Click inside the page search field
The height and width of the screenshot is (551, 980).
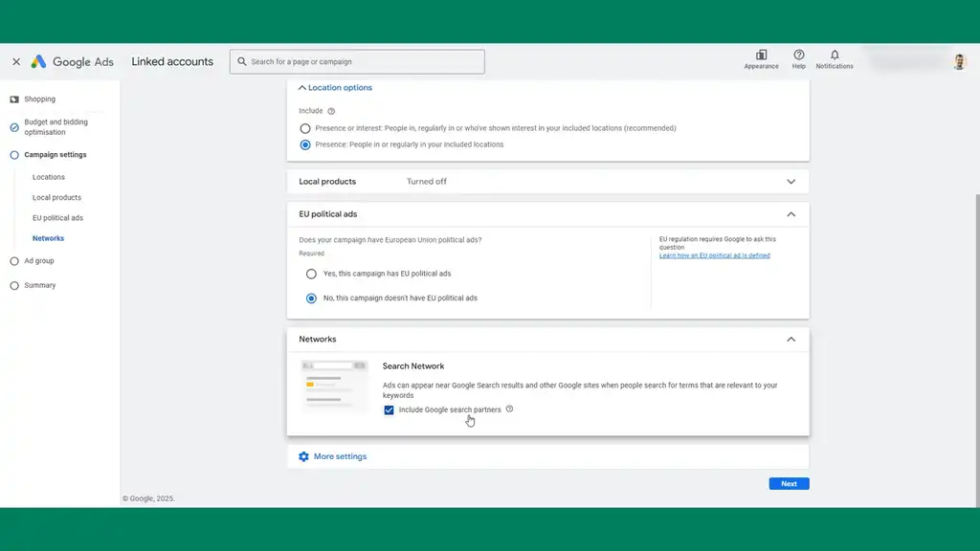pyautogui.click(x=356, y=61)
